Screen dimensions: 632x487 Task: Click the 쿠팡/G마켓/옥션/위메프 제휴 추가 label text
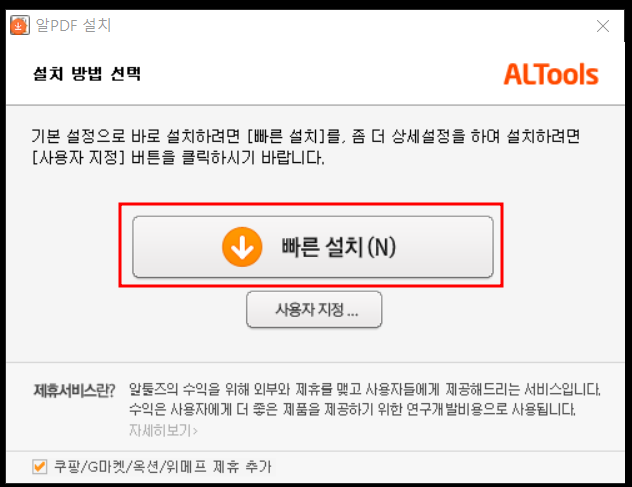(162, 466)
